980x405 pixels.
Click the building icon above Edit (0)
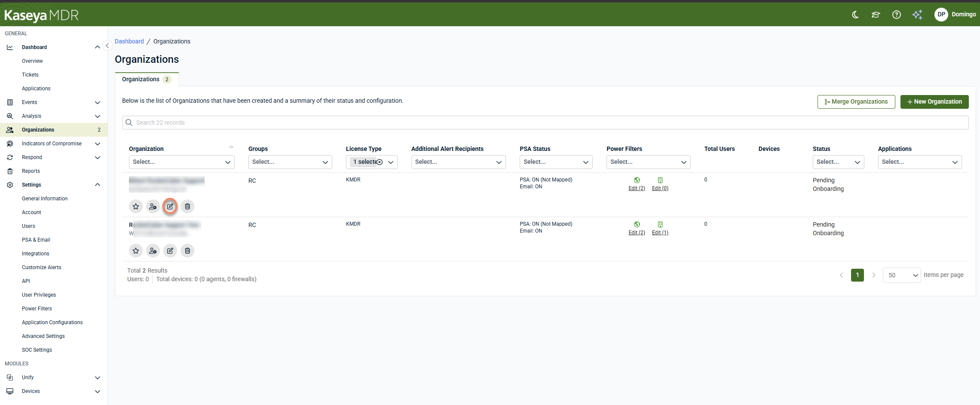[x=660, y=180]
